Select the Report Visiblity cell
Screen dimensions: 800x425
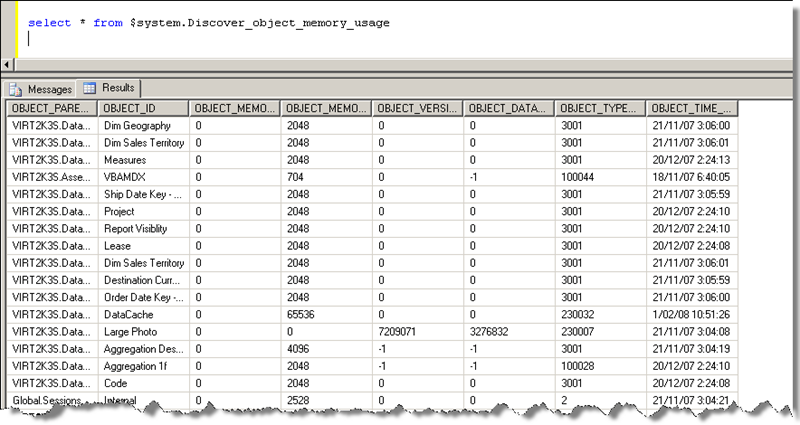[x=143, y=229]
